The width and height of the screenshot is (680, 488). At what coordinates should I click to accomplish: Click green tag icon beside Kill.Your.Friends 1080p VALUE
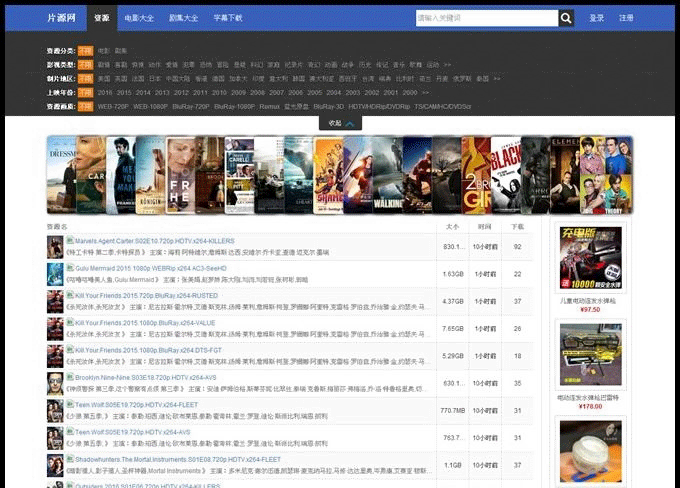click(70, 322)
